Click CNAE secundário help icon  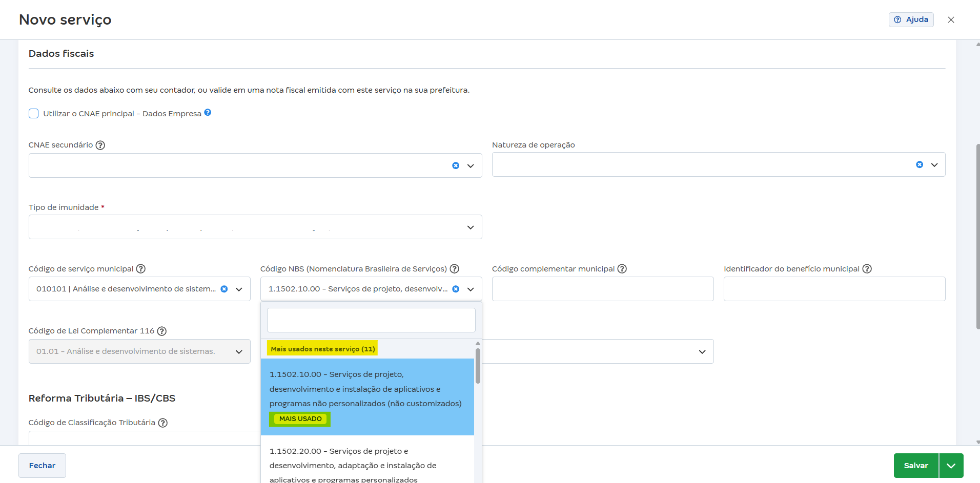(100, 145)
